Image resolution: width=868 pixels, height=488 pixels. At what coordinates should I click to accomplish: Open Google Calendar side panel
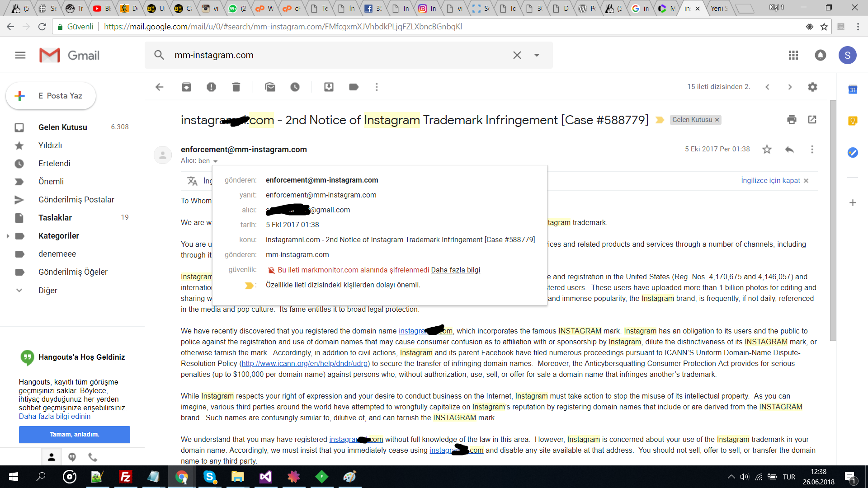click(x=853, y=89)
